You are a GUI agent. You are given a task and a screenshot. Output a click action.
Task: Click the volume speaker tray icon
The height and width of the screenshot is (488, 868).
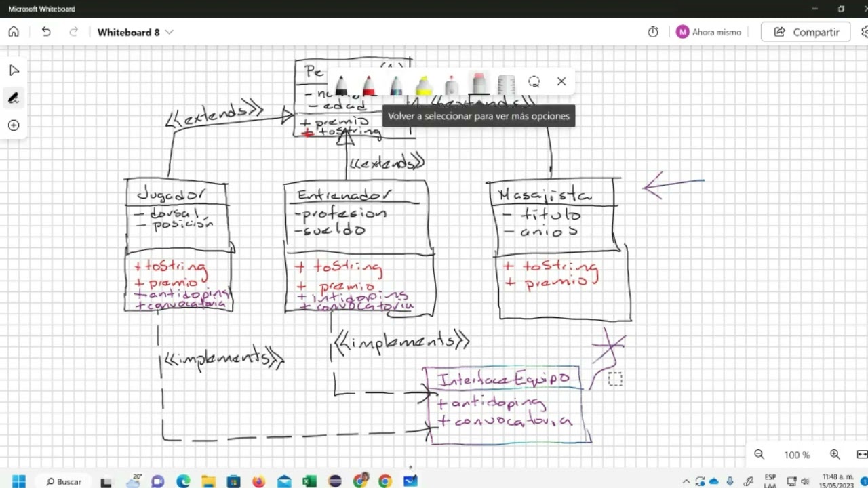(x=805, y=482)
